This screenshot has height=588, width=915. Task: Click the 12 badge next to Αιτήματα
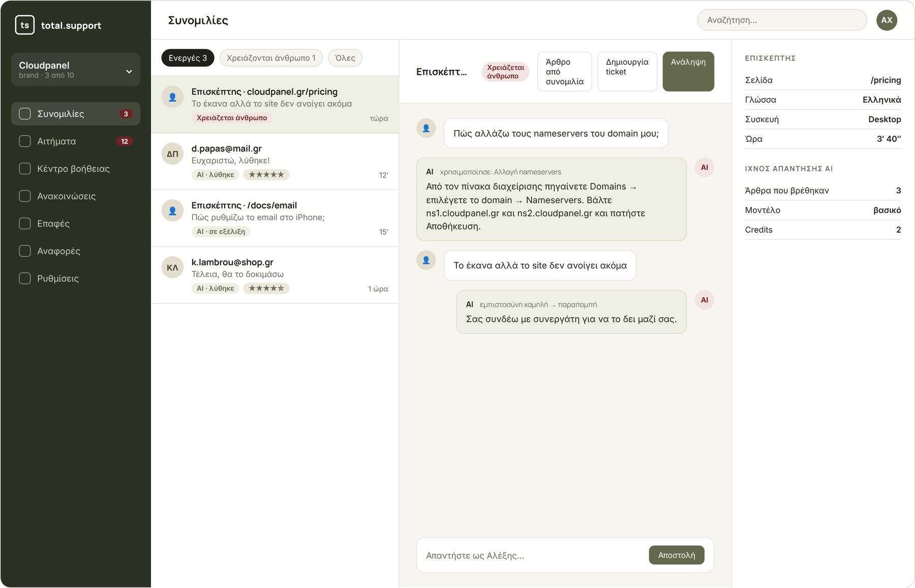[125, 141]
